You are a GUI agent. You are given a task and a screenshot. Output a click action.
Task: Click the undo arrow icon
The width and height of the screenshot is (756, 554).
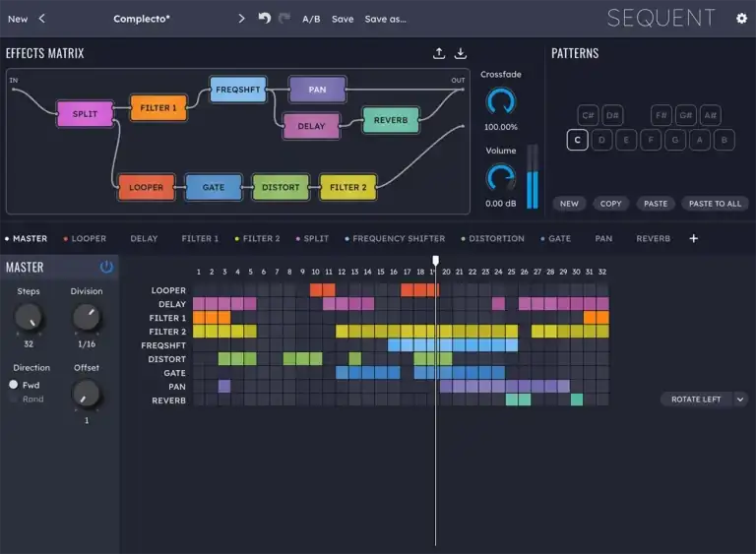point(264,19)
